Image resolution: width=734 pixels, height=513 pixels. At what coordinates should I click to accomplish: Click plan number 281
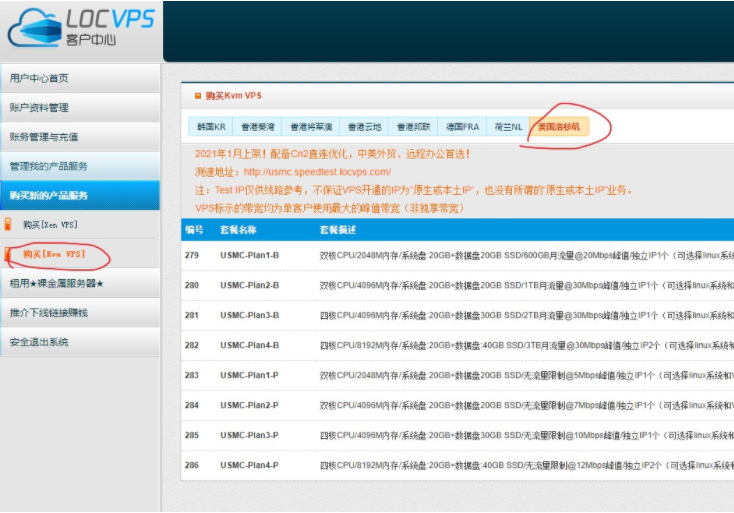(192, 315)
